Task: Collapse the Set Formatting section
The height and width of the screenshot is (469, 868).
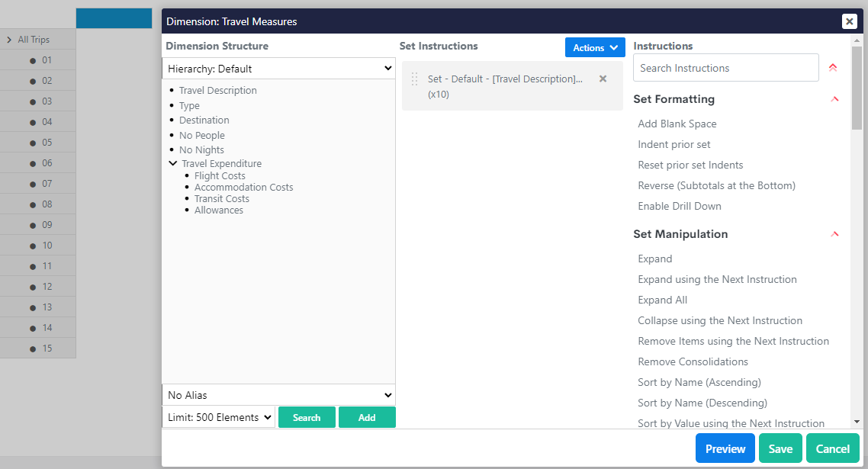Action: coord(834,99)
